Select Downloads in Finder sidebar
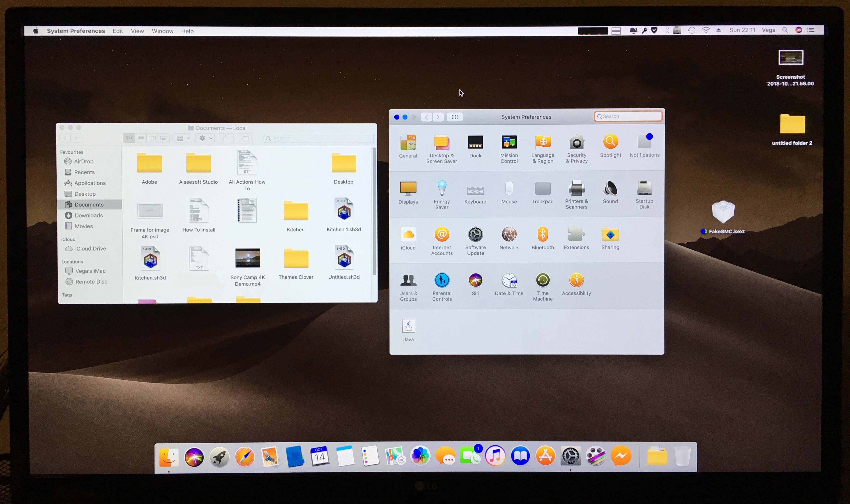Image resolution: width=850 pixels, height=504 pixels. coord(88,215)
